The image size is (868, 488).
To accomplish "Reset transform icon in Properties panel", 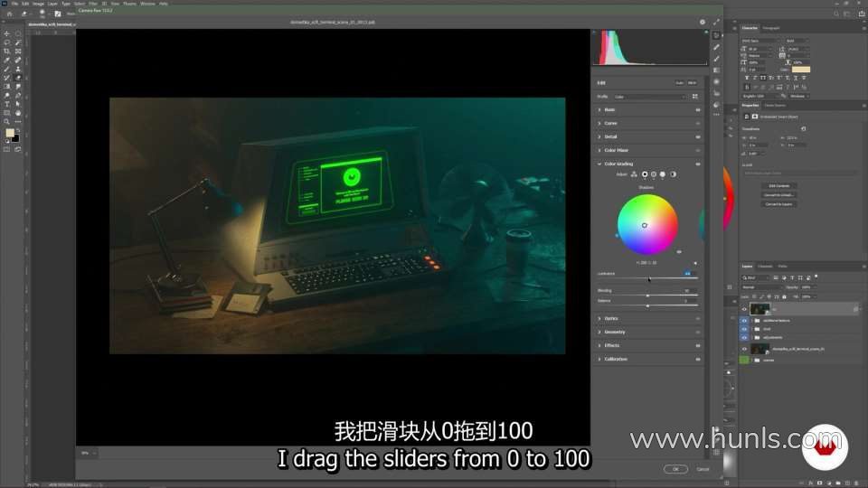I will [803, 129].
